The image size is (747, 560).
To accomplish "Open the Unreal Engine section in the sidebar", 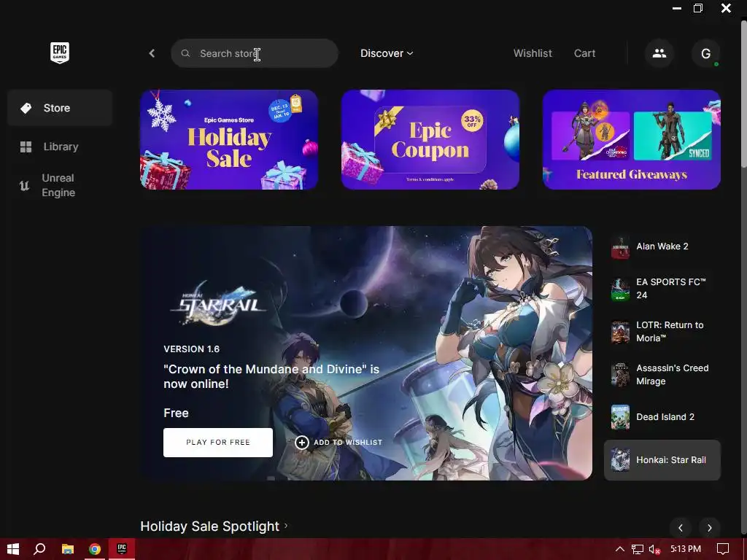I will click(60, 185).
